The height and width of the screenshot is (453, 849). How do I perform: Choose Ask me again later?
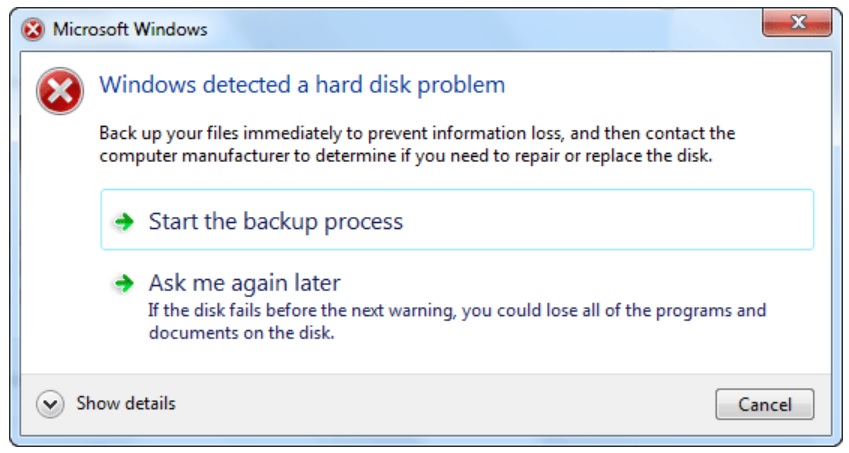[244, 282]
